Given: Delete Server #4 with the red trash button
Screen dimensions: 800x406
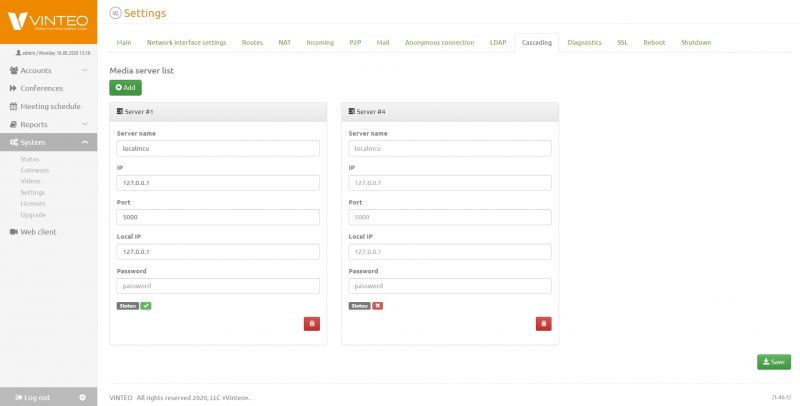Looking at the screenshot, I should (543, 323).
